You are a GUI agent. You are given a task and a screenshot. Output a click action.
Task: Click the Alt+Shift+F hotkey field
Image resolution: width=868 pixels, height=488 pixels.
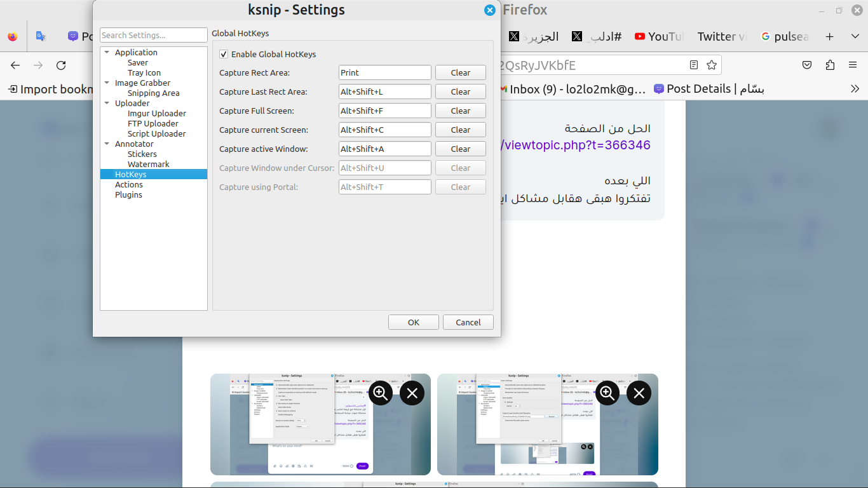[x=385, y=111]
